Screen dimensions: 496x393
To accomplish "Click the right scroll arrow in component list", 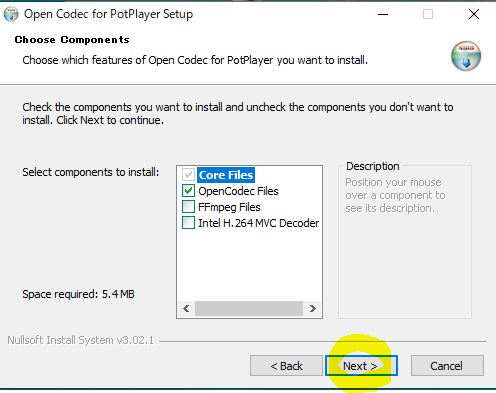I will [x=312, y=309].
